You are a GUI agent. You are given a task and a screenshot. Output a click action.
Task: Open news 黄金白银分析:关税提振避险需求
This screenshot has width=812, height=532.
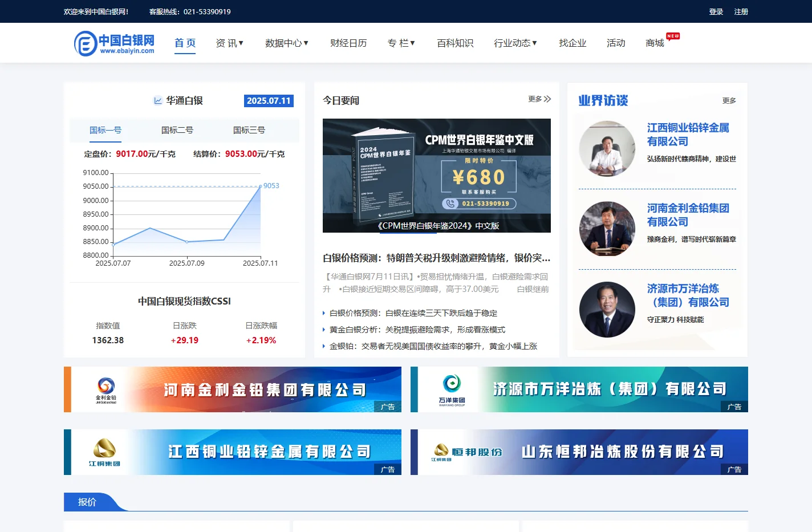click(x=417, y=330)
